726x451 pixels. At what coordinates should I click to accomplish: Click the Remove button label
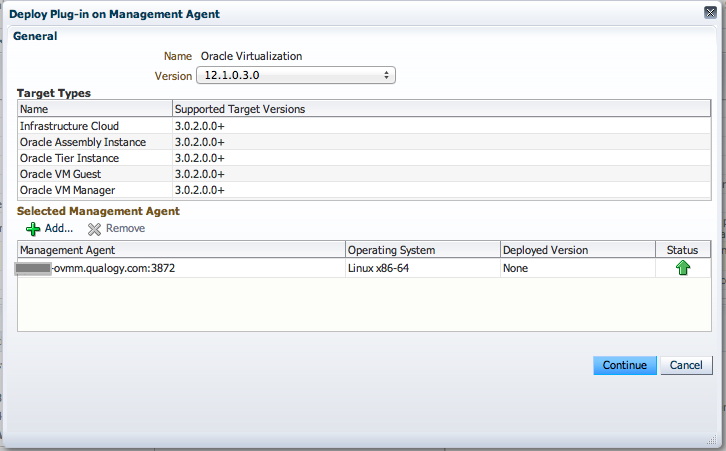(125, 228)
